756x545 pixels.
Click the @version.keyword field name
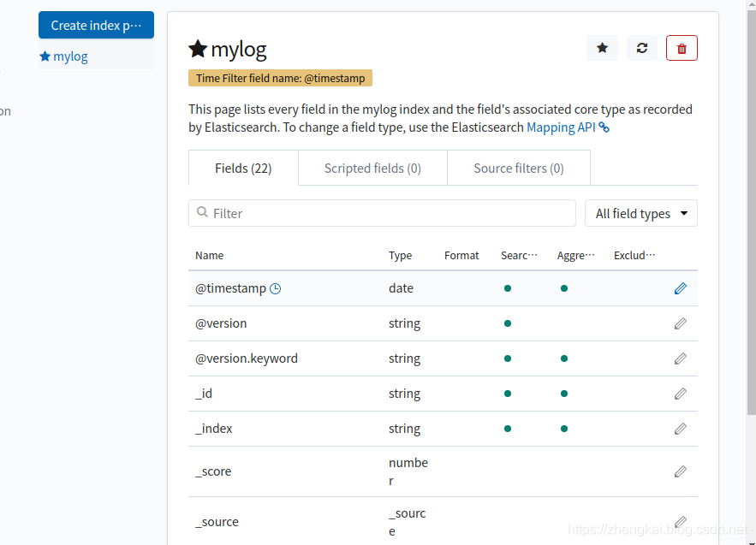click(247, 358)
